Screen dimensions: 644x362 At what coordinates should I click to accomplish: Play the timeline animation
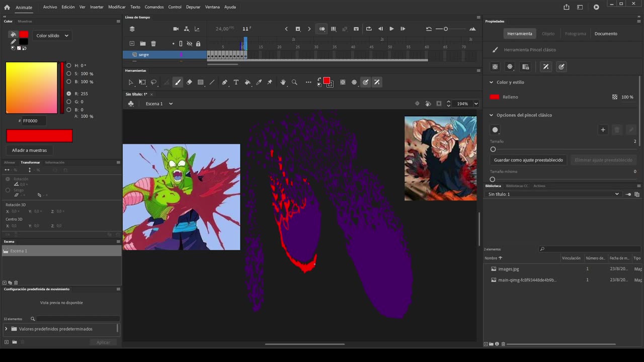(x=391, y=29)
